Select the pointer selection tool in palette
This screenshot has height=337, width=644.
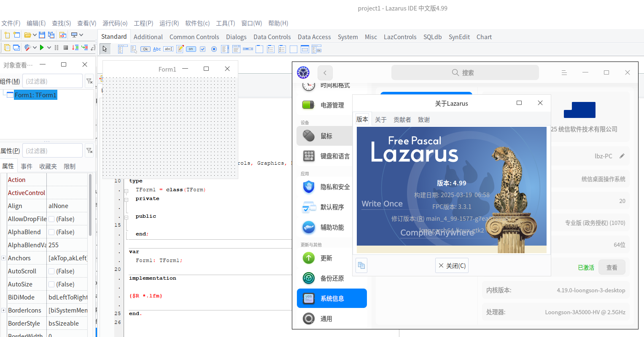(105, 49)
